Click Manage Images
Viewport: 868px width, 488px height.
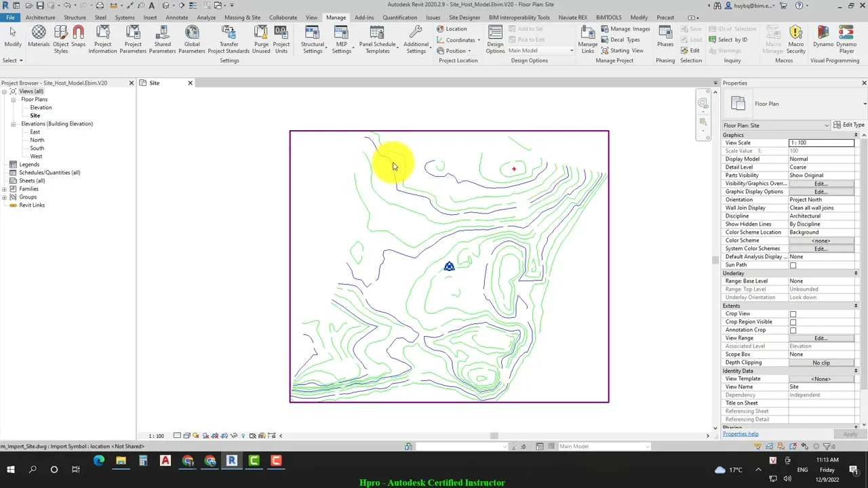pyautogui.click(x=625, y=29)
